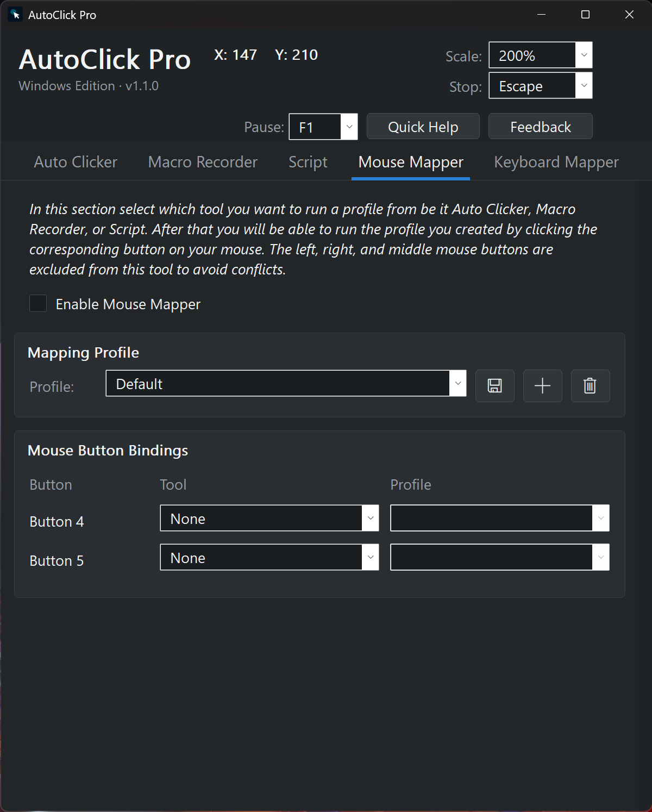
Task: Close the AutoClick Pro window
Action: coord(629,15)
